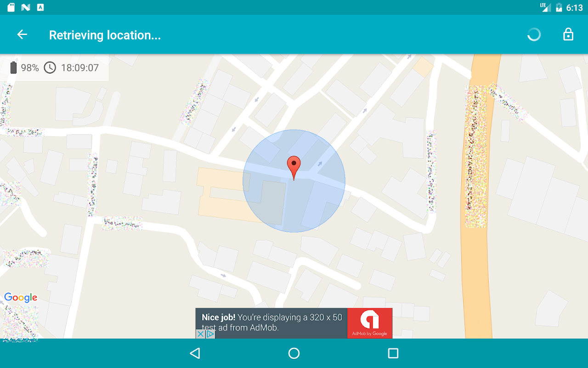Tap the red AdMob by Google logo
The height and width of the screenshot is (368, 588).
(x=370, y=323)
